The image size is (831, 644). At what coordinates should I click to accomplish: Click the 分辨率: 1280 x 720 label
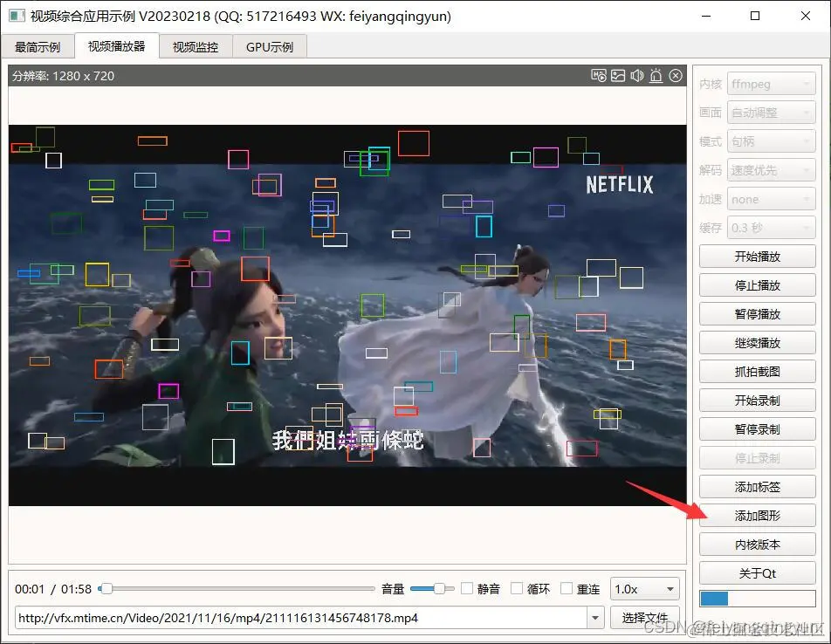(x=63, y=76)
